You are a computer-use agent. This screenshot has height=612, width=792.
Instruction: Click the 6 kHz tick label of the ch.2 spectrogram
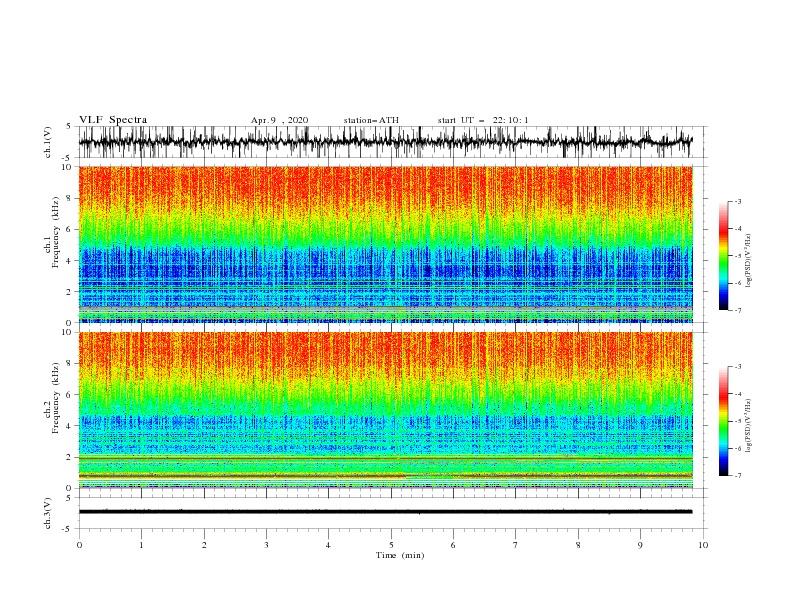[69, 395]
